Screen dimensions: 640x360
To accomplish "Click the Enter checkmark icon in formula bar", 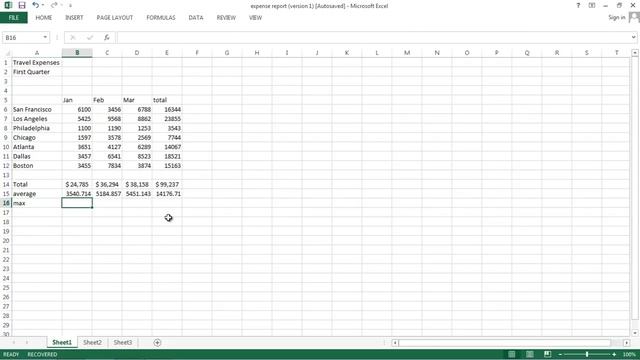I will coord(89,38).
